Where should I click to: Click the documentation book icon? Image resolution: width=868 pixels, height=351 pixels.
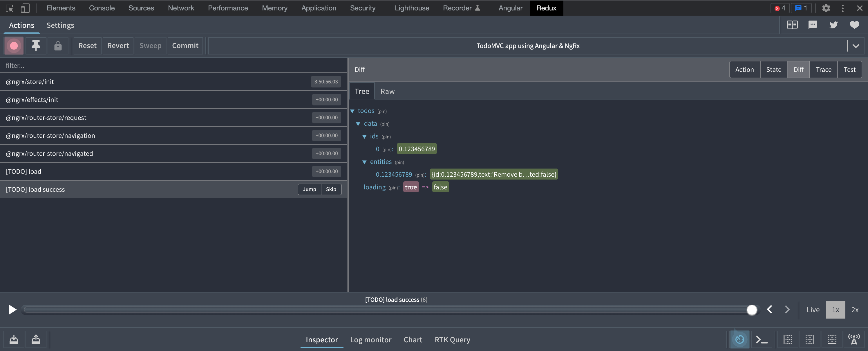point(792,25)
